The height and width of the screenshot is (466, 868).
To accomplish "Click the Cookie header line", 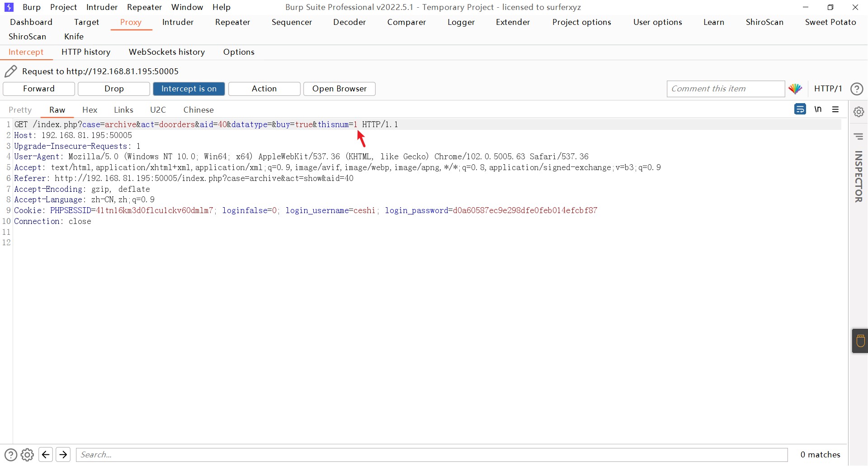I will coord(306,210).
